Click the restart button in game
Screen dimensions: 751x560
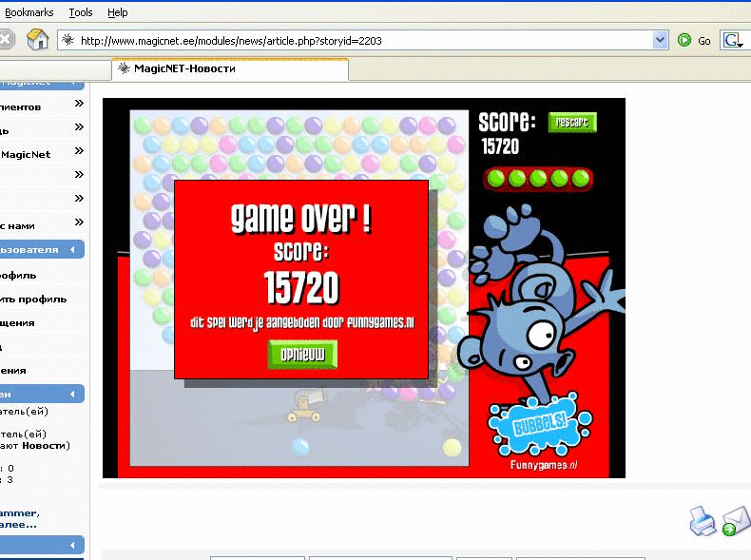coord(572,123)
